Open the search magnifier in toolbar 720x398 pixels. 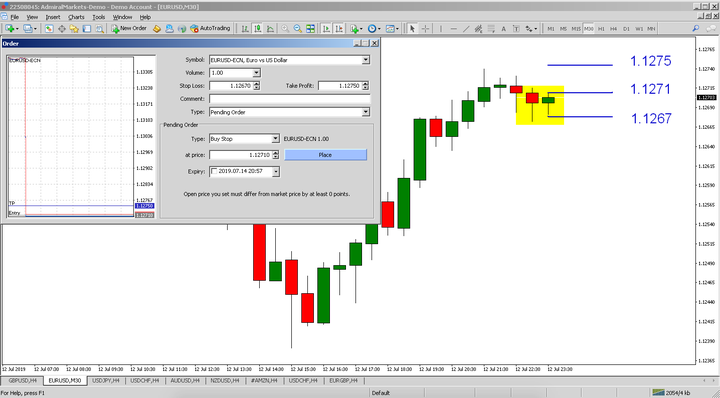tap(696, 28)
